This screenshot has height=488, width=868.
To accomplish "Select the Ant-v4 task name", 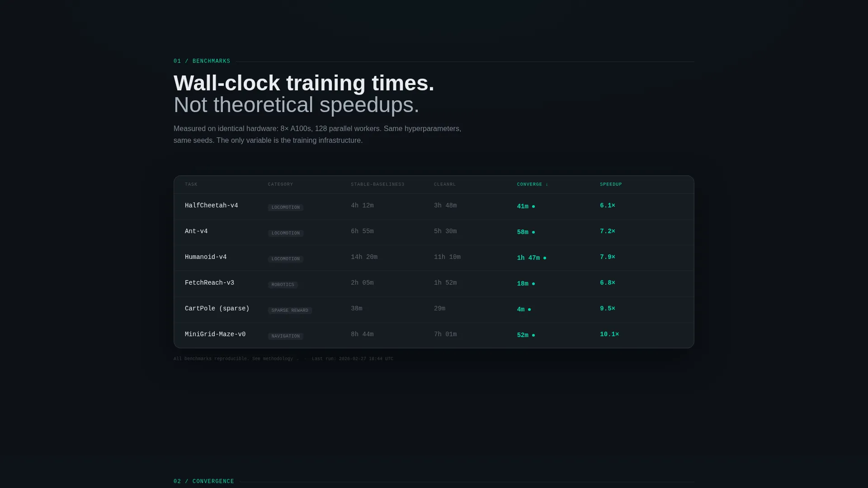I will pos(196,231).
